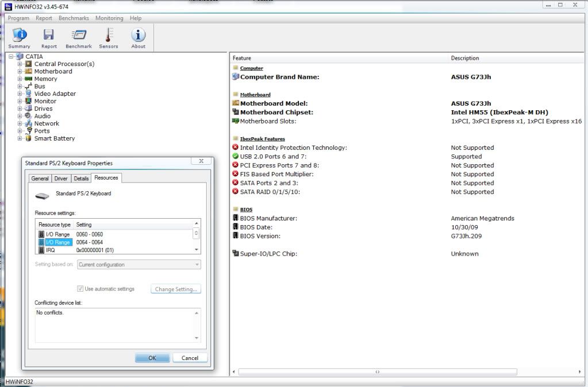Expand the Memory tree node

20,79
